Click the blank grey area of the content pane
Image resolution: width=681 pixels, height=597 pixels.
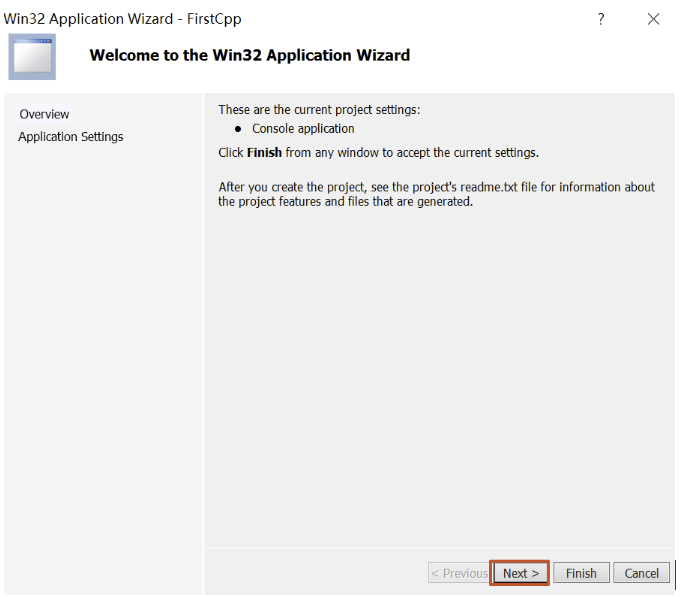coord(440,380)
